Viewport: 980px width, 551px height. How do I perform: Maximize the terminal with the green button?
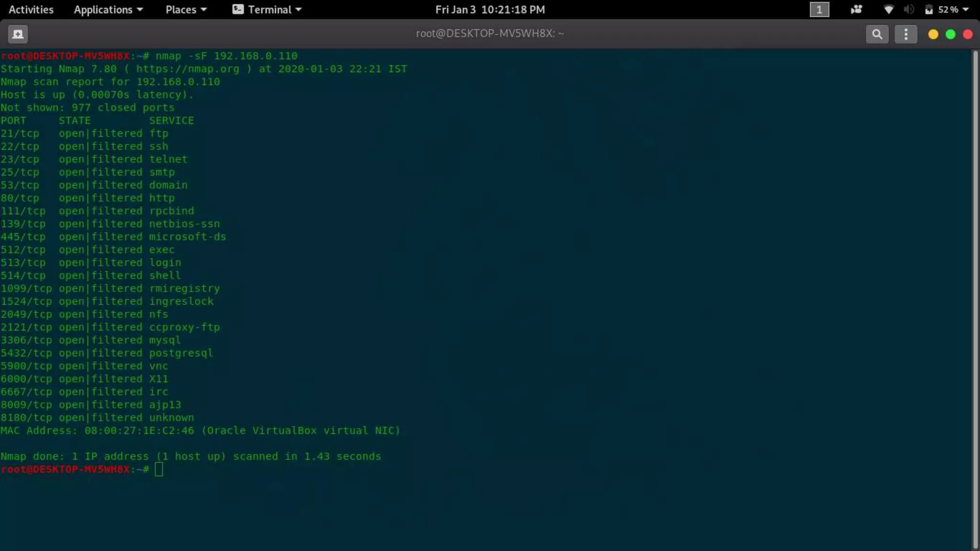[x=950, y=34]
